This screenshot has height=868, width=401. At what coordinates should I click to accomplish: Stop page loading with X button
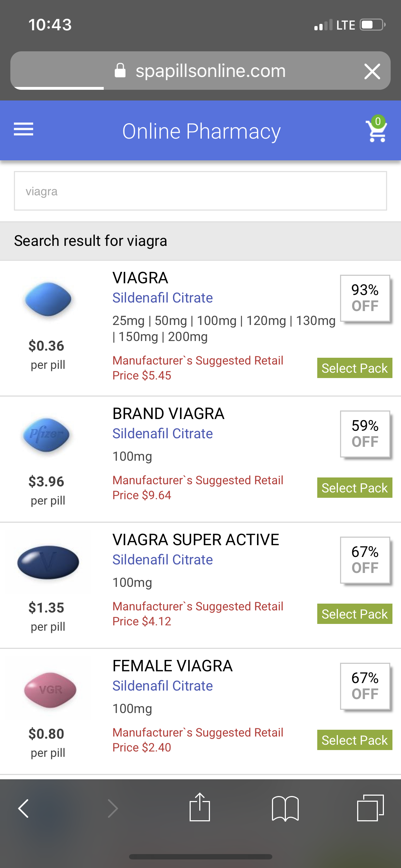tap(372, 71)
